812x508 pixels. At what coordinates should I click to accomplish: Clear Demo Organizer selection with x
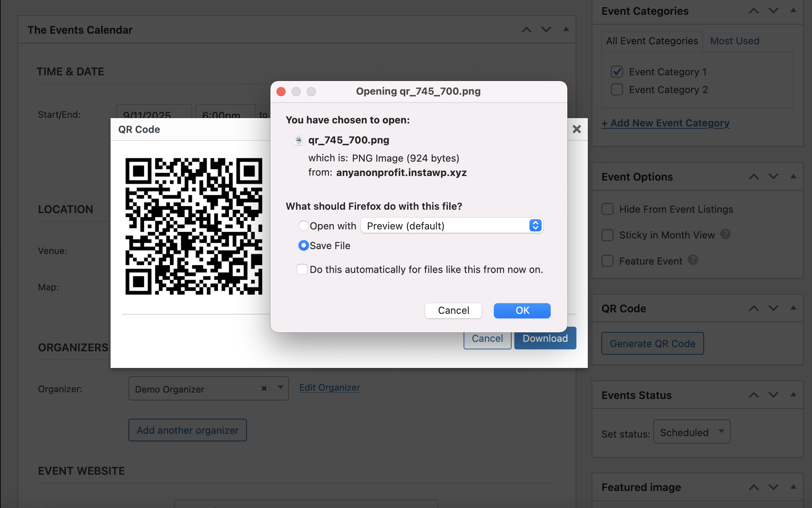pos(264,388)
